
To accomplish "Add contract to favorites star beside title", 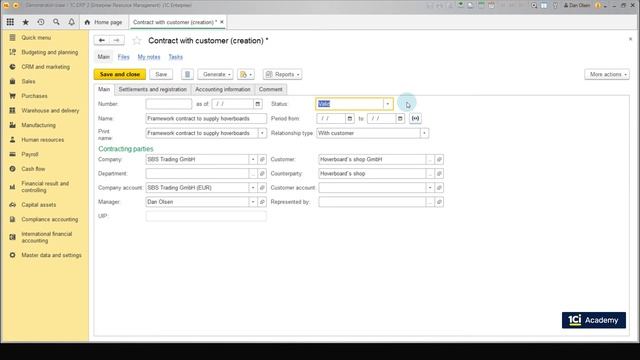I will click(137, 40).
